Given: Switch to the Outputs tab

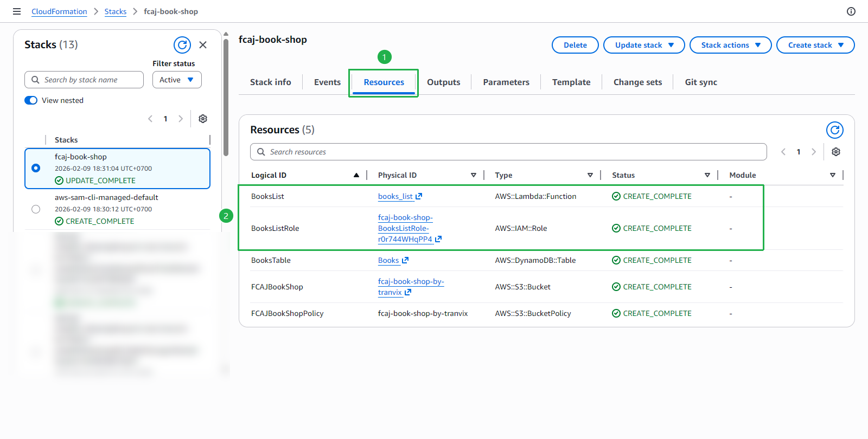Looking at the screenshot, I should tap(443, 82).
